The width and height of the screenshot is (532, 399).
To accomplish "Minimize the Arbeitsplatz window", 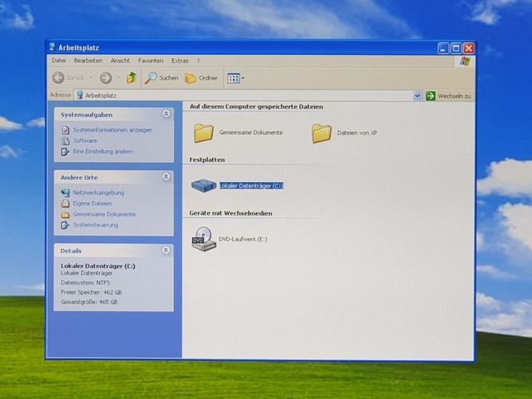I will click(x=443, y=48).
